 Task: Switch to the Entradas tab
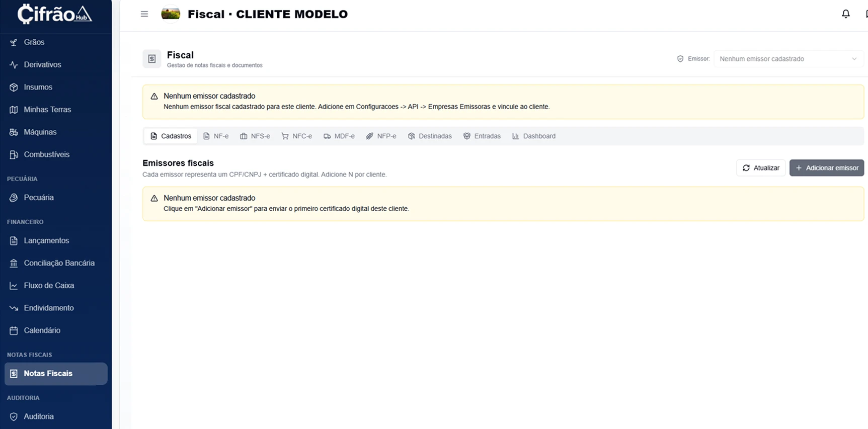[x=482, y=136]
